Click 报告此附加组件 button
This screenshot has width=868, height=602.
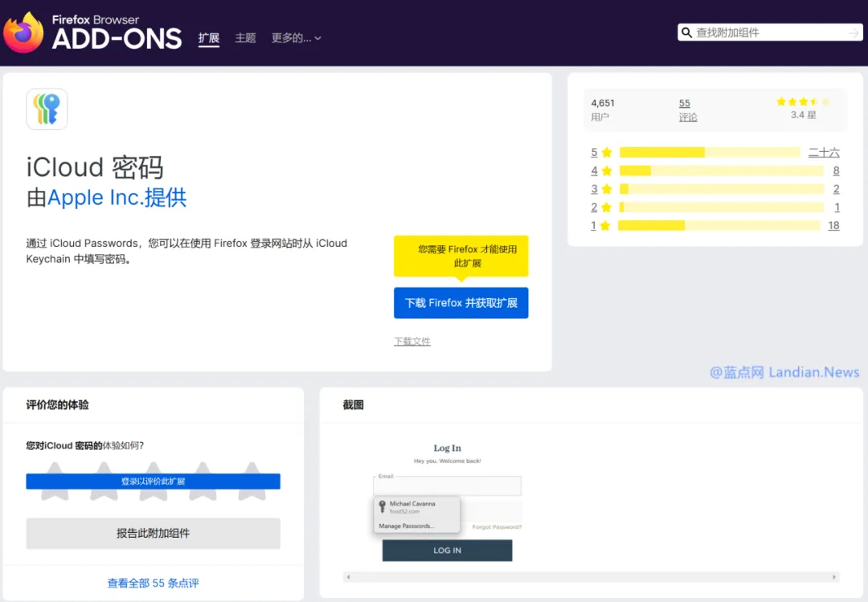154,534
